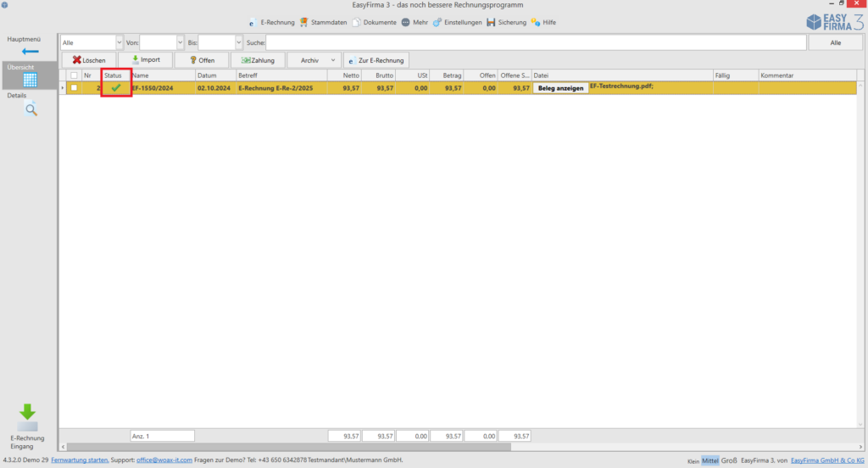Click the Import button
Screen dimensions: 868x468
(x=146, y=60)
